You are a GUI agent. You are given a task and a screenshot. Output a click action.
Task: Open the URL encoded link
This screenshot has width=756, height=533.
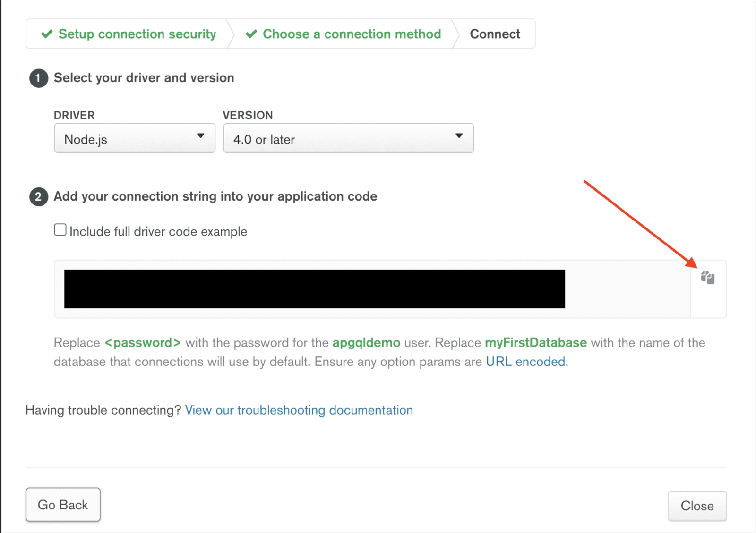pos(525,362)
